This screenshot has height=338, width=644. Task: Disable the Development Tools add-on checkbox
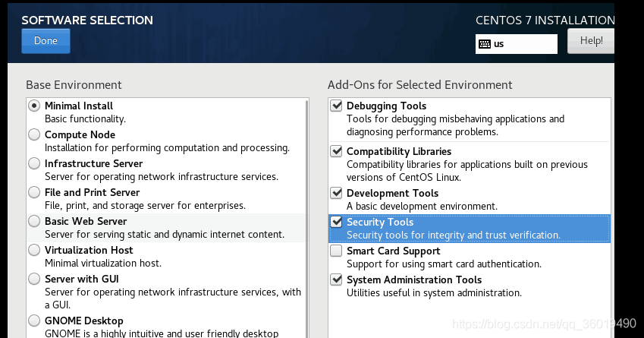click(337, 194)
